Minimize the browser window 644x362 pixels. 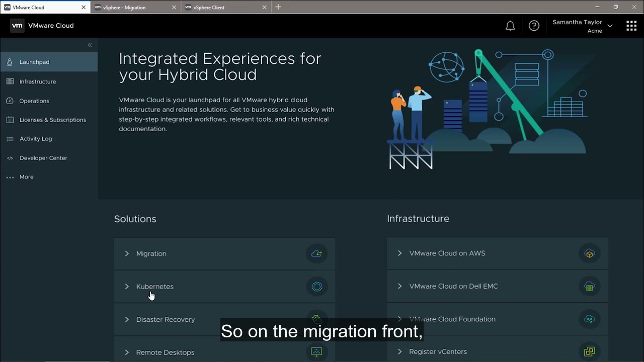[597, 7]
